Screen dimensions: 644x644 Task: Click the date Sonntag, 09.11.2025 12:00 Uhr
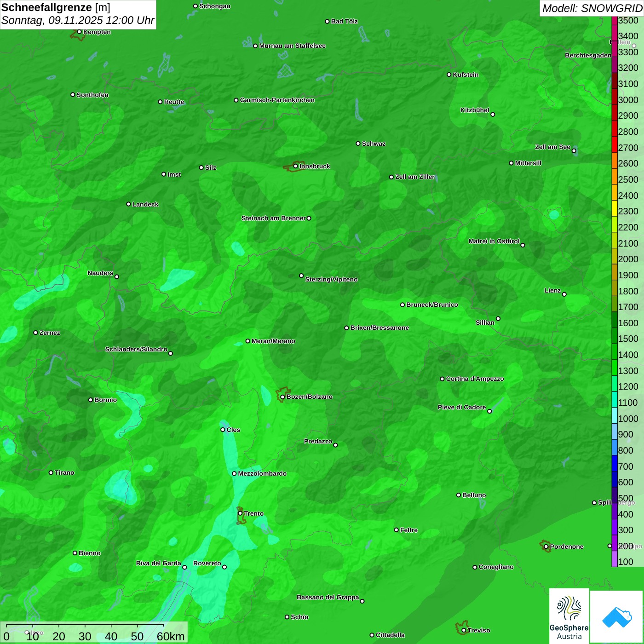78,21
